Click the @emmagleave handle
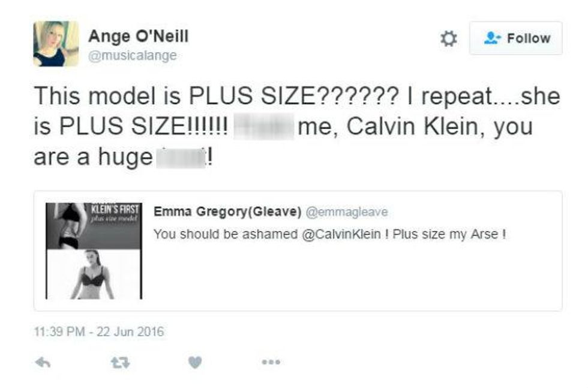 click(347, 212)
